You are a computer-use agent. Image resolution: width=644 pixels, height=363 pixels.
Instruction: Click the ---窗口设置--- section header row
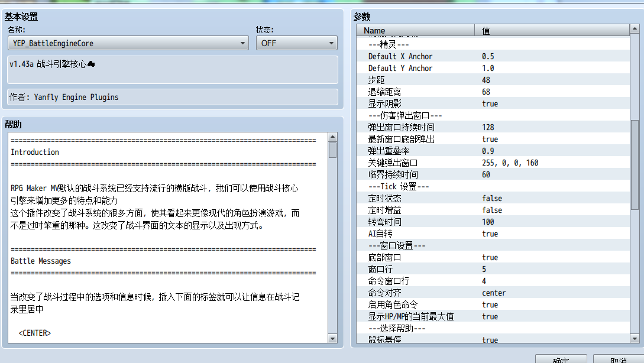coord(493,245)
